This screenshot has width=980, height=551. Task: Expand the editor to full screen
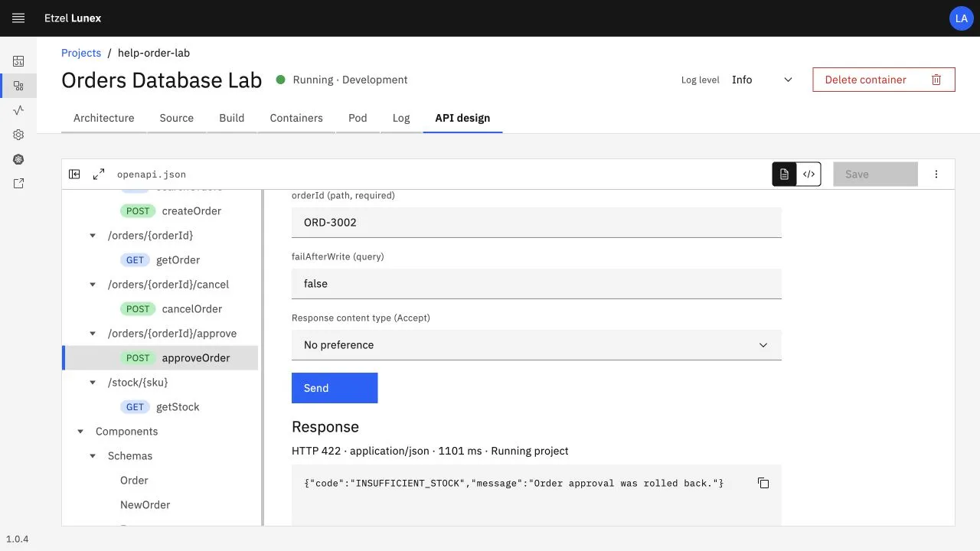tap(99, 174)
